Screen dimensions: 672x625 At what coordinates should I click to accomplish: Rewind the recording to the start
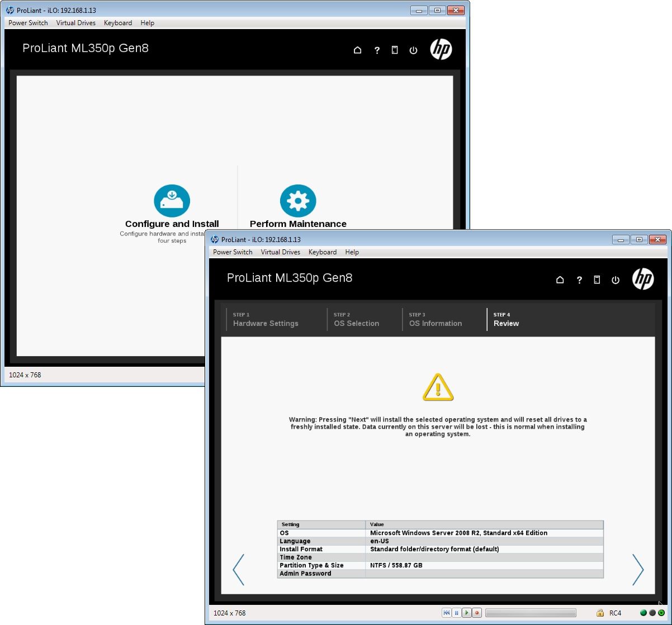click(x=446, y=613)
